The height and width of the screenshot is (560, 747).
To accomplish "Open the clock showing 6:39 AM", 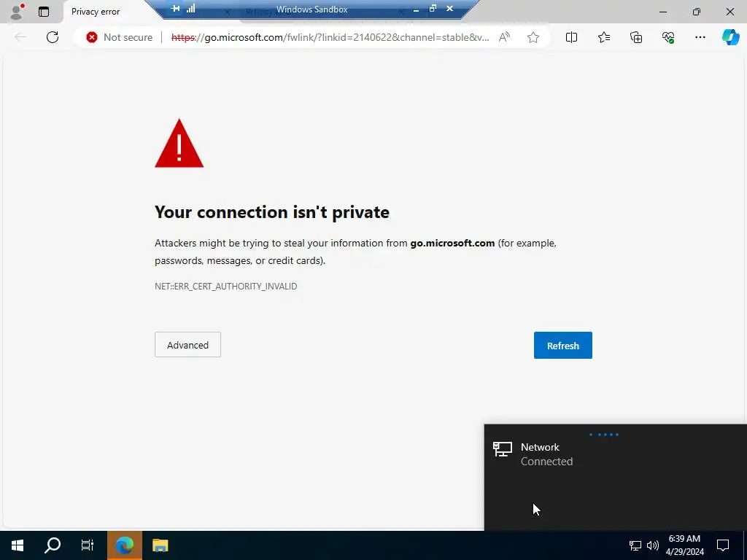I will tap(684, 545).
